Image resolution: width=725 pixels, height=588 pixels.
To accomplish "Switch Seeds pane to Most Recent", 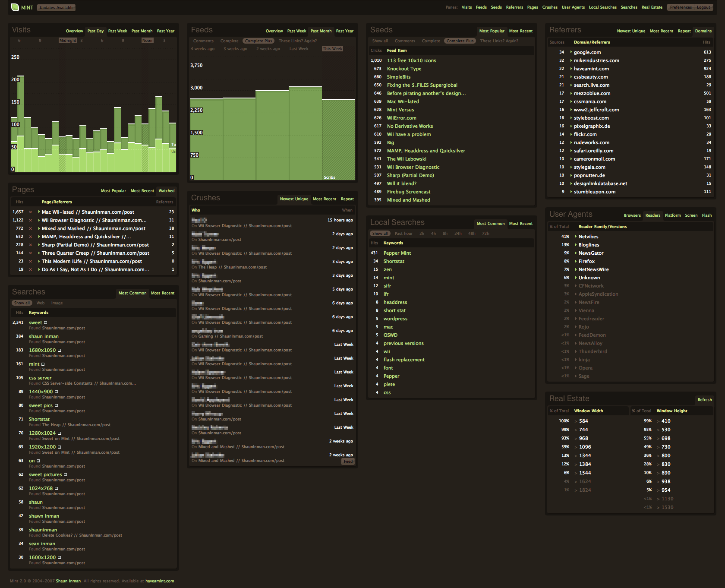I will 520,31.
